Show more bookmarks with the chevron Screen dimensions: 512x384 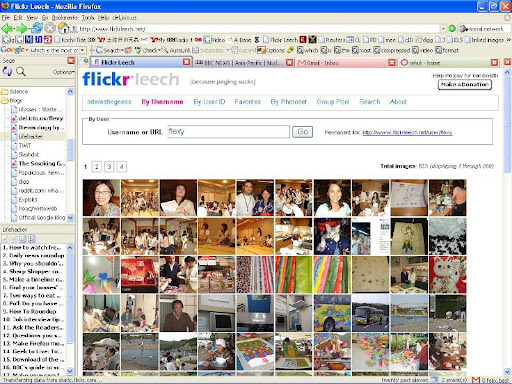[508, 40]
